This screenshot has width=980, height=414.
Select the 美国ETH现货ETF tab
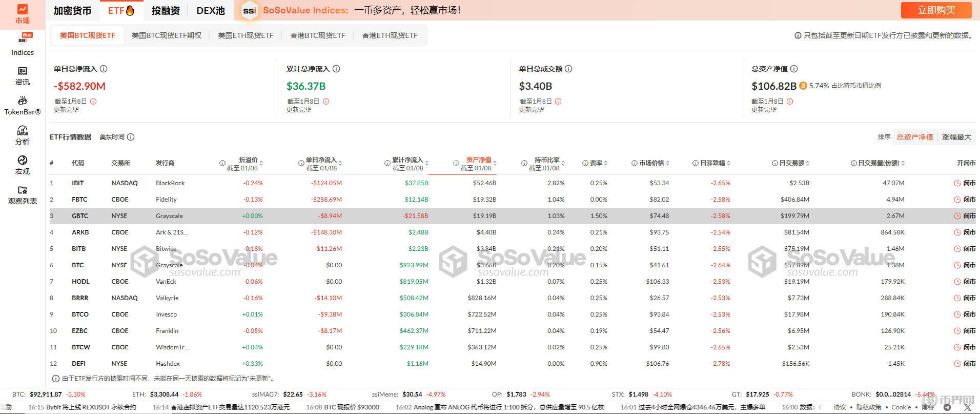(246, 35)
